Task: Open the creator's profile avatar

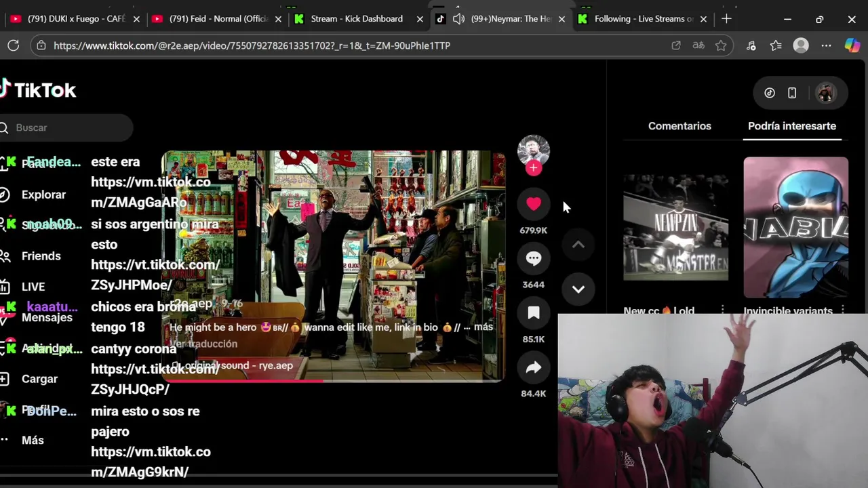Action: click(534, 150)
